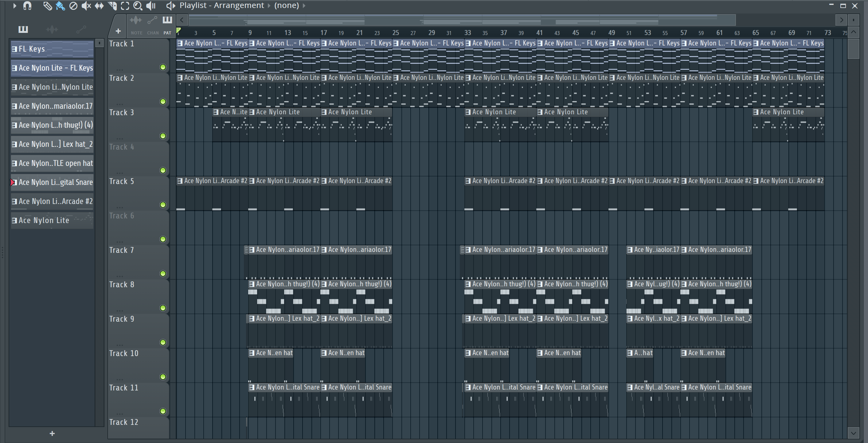
Task: Toggle the snap magnet icon
Action: [x=27, y=6]
